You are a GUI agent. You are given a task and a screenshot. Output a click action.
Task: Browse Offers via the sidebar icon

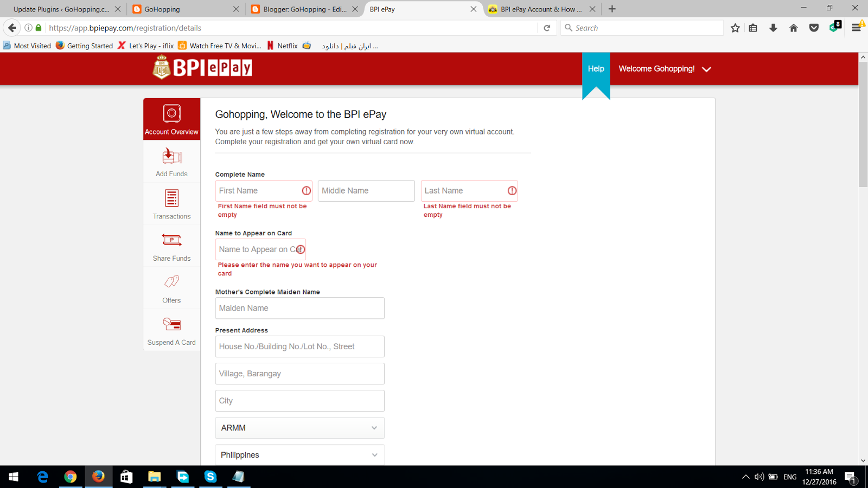171,288
